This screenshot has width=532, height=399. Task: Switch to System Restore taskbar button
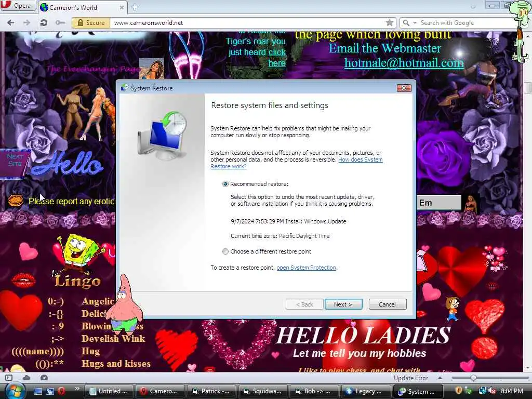coord(418,391)
